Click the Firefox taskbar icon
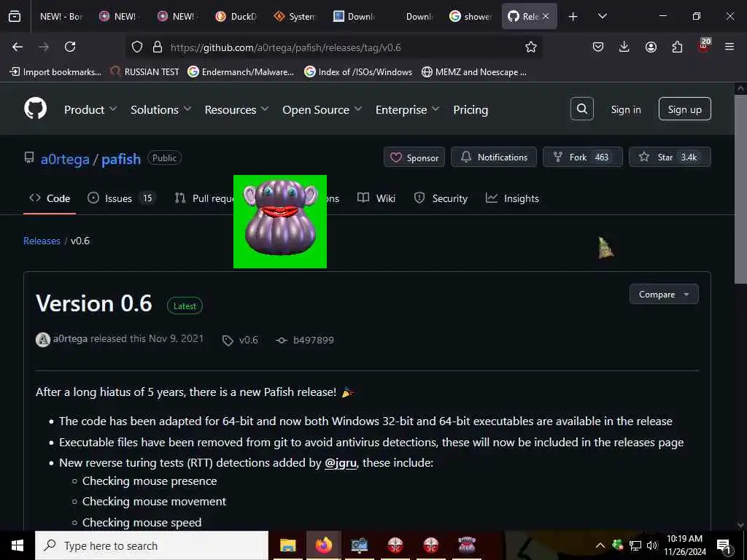This screenshot has width=747, height=560. (323, 545)
